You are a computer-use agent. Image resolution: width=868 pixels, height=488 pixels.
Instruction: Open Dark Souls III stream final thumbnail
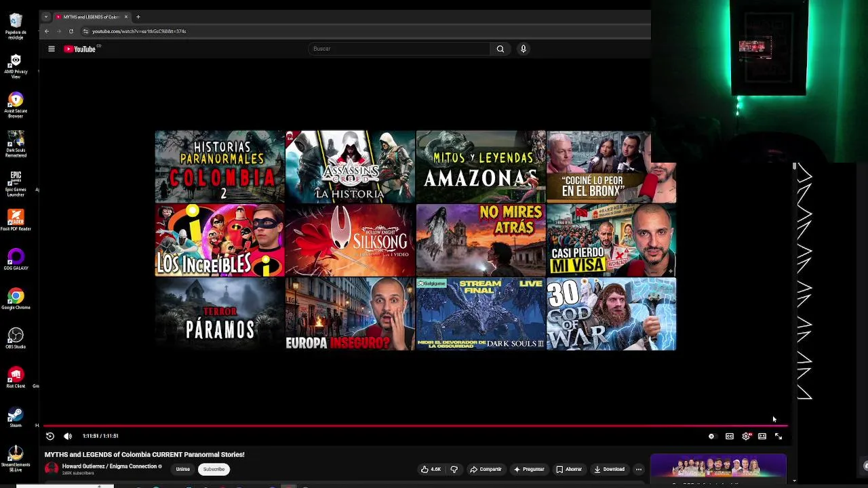pyautogui.click(x=481, y=314)
